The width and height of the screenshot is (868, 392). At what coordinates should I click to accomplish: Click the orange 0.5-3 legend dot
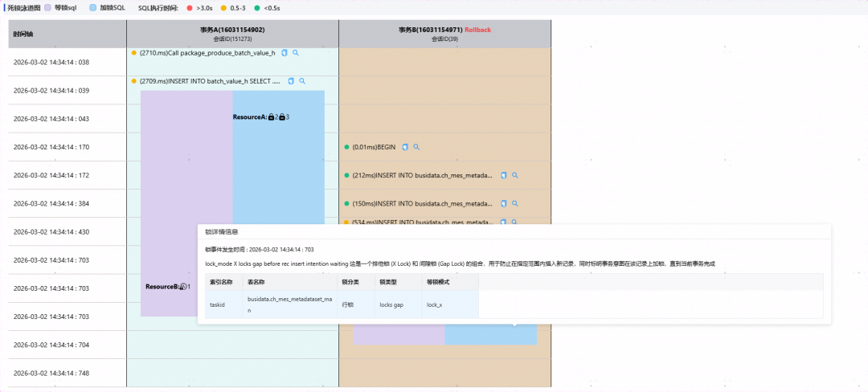click(223, 8)
